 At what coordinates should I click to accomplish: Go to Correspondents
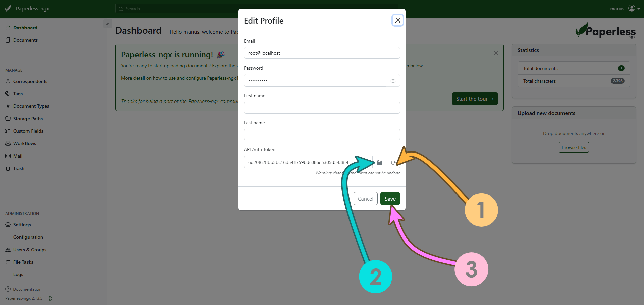pos(30,81)
